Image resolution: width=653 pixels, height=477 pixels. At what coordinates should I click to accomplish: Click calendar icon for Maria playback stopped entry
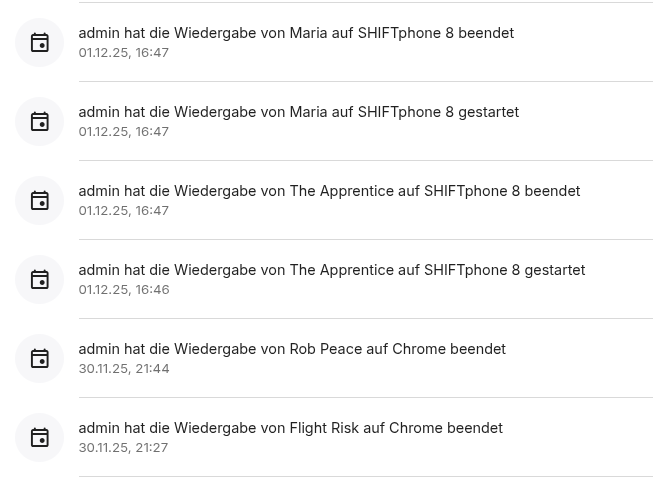(40, 43)
